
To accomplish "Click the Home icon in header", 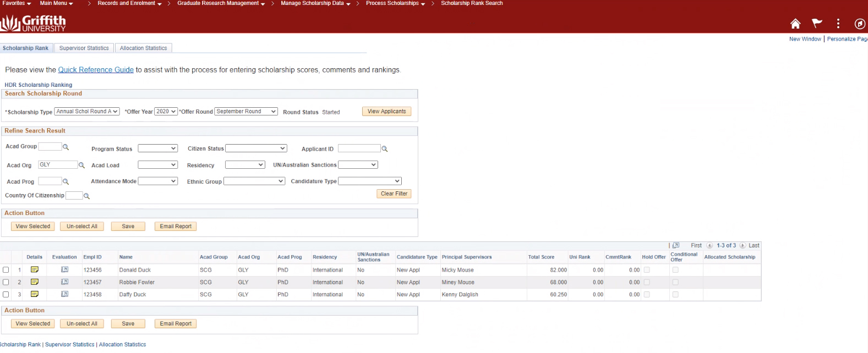I will click(795, 24).
